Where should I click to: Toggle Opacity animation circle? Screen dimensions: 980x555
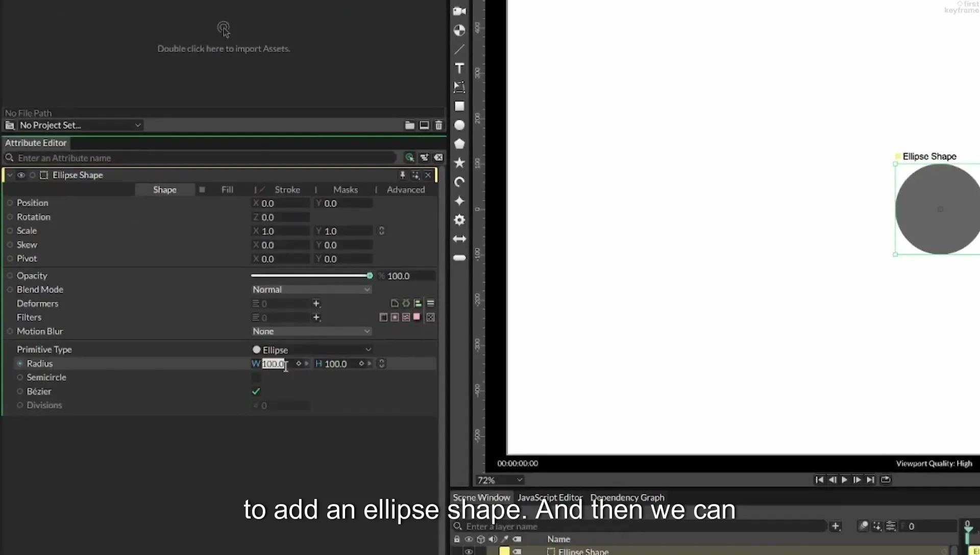click(10, 276)
